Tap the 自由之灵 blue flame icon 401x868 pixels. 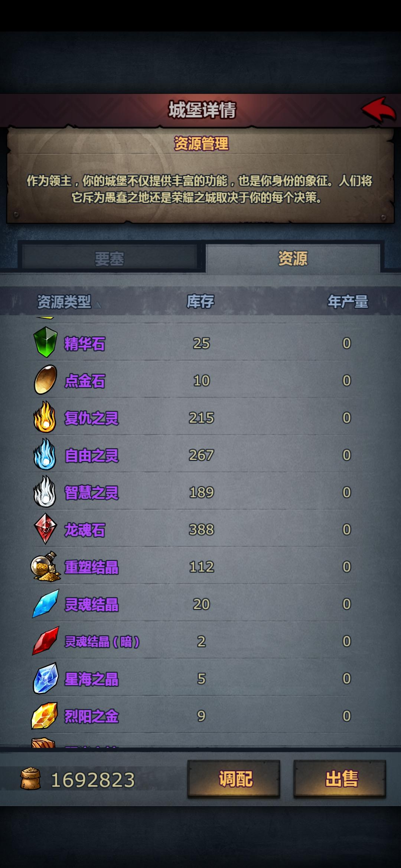coord(45,454)
